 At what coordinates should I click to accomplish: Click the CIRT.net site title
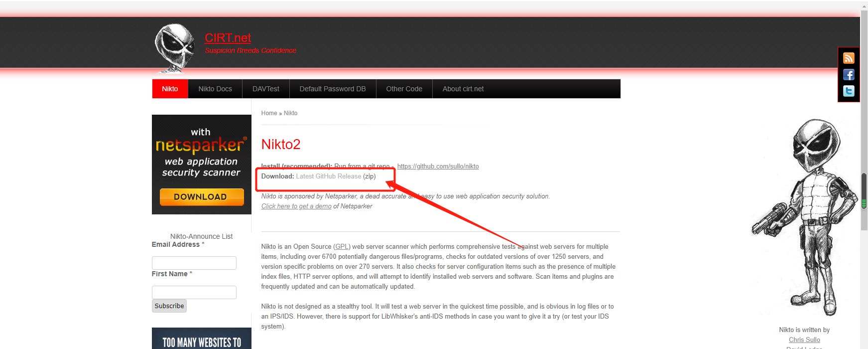(228, 38)
